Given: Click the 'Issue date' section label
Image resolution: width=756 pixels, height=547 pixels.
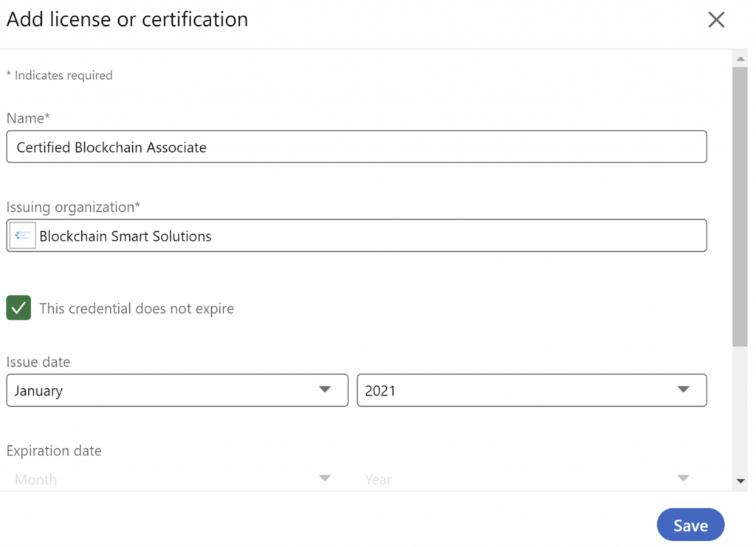Looking at the screenshot, I should point(38,362).
